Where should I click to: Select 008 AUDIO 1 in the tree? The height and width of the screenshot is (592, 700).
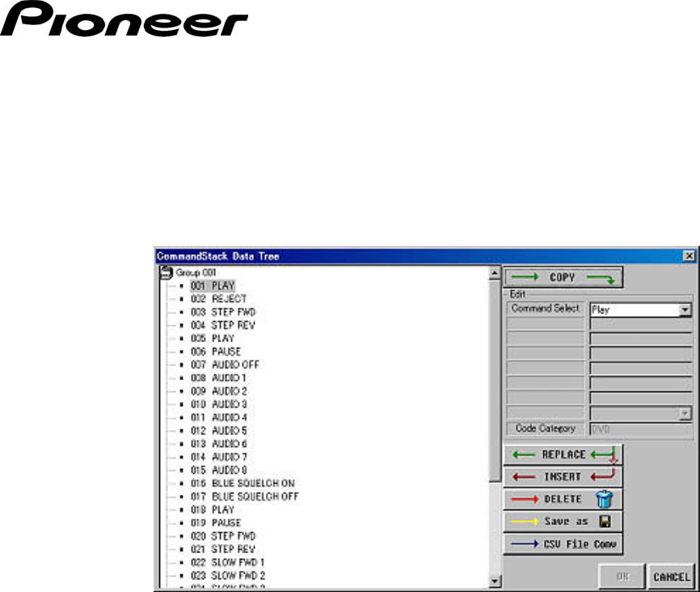point(219,378)
